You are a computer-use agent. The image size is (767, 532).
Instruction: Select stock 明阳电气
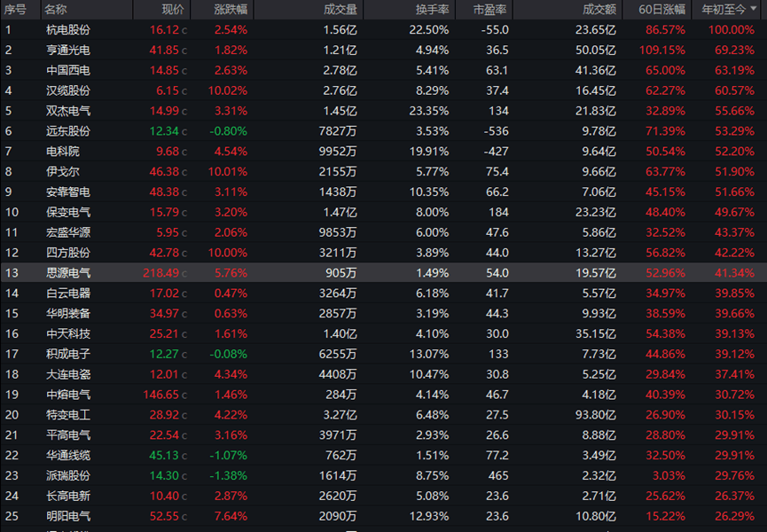(x=68, y=516)
